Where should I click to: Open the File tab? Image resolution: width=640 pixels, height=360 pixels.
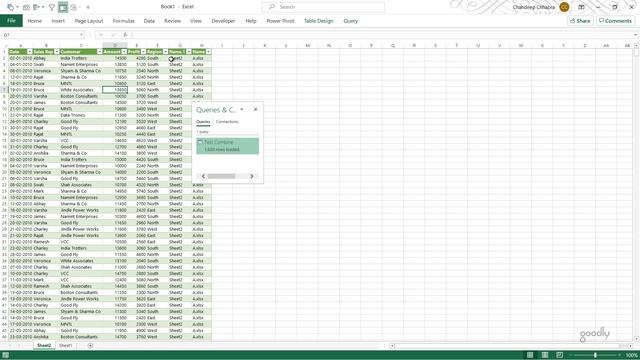click(11, 21)
